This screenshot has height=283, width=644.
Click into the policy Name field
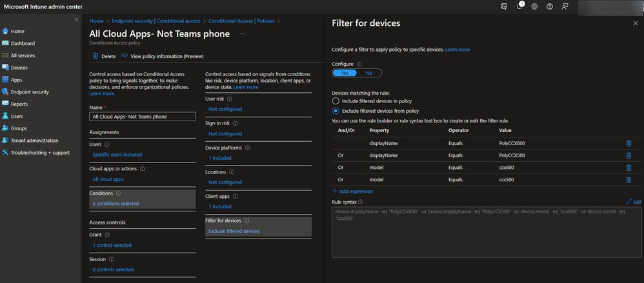click(x=142, y=117)
